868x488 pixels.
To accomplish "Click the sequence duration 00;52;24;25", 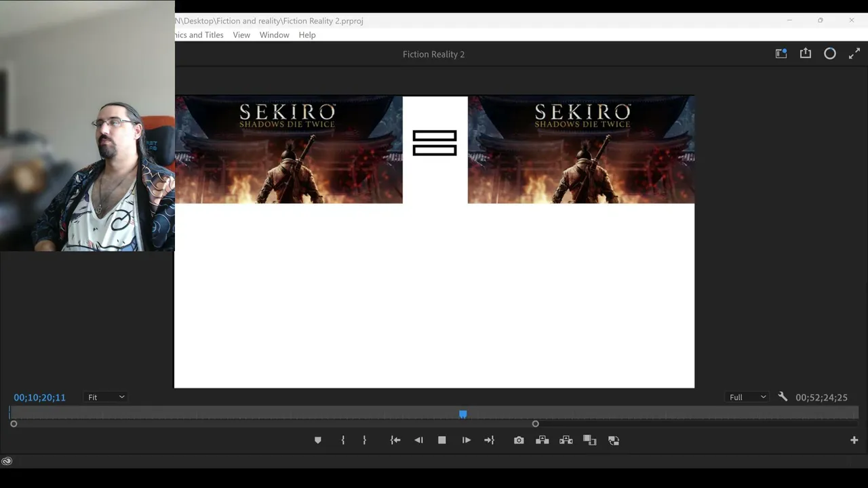I will click(x=821, y=397).
